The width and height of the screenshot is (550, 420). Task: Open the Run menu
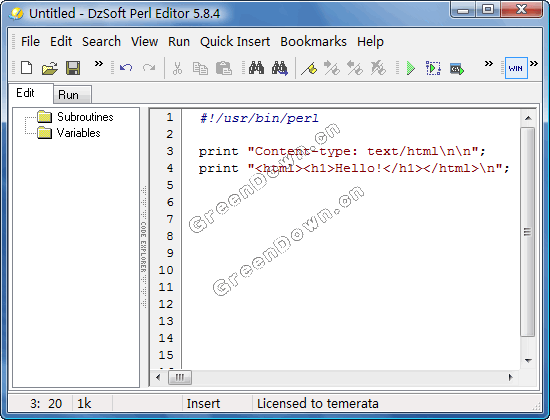(179, 41)
